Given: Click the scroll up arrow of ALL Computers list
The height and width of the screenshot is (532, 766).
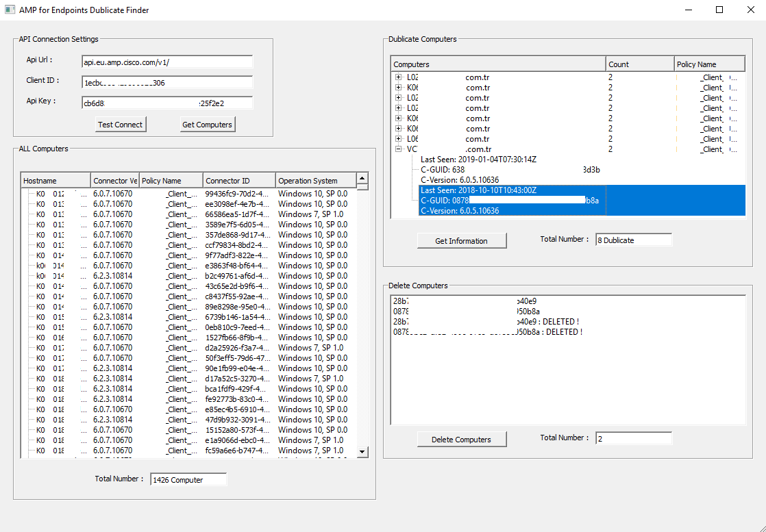Looking at the screenshot, I should [362, 178].
